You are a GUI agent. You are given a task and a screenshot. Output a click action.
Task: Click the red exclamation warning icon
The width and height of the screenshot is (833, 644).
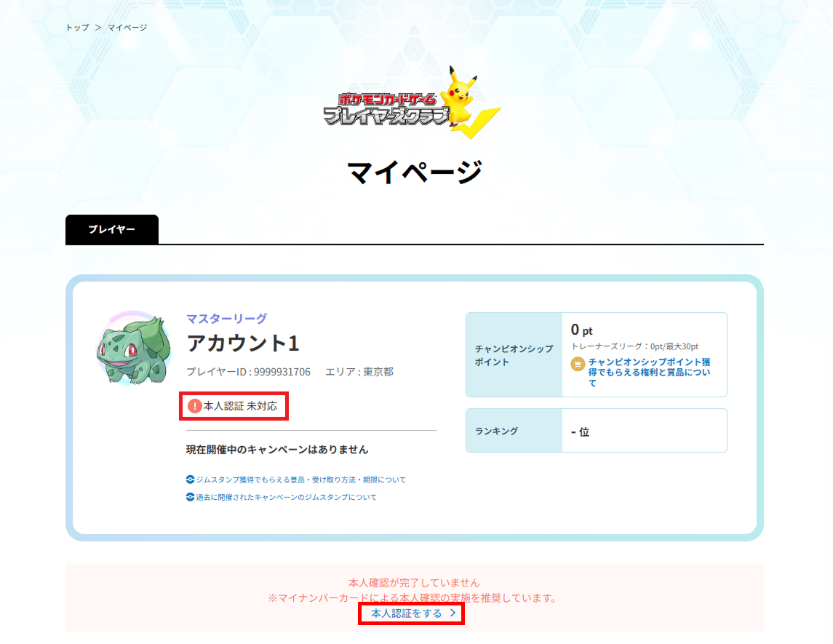click(x=194, y=407)
